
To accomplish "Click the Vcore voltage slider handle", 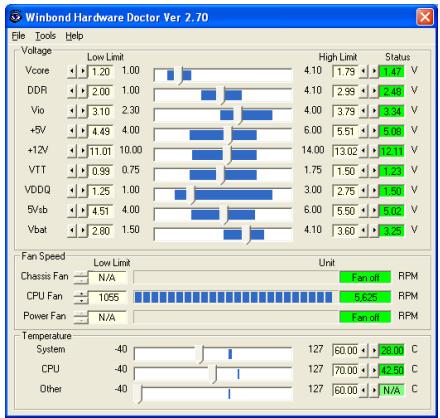I will pyautogui.click(x=180, y=75).
